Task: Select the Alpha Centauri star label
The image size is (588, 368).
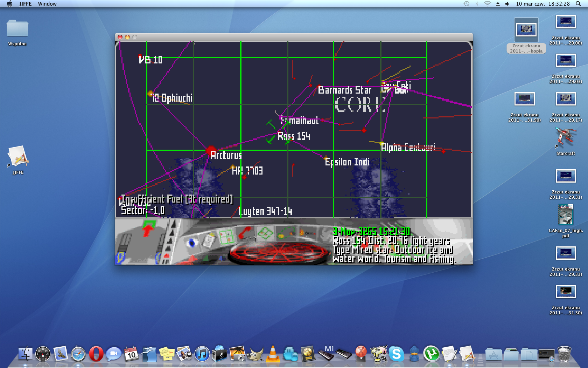Action: coord(408,147)
